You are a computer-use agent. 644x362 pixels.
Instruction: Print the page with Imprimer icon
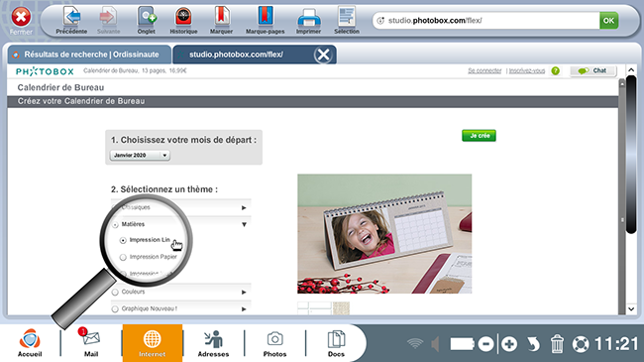point(308,17)
